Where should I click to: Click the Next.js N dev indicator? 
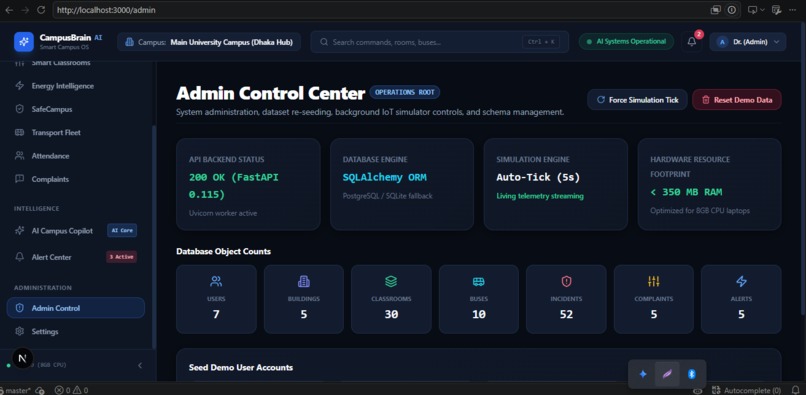point(22,358)
